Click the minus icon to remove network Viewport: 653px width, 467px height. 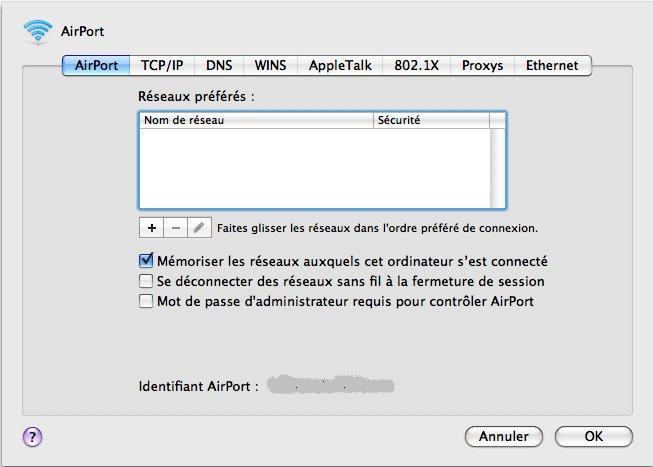pos(176,228)
